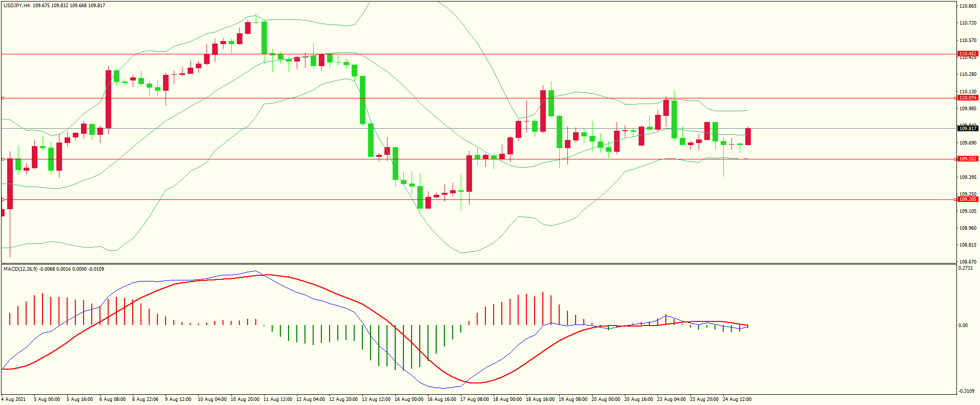Click the 10 Aug 04:00 time label
Screen dimensions: 980x405
212,399
